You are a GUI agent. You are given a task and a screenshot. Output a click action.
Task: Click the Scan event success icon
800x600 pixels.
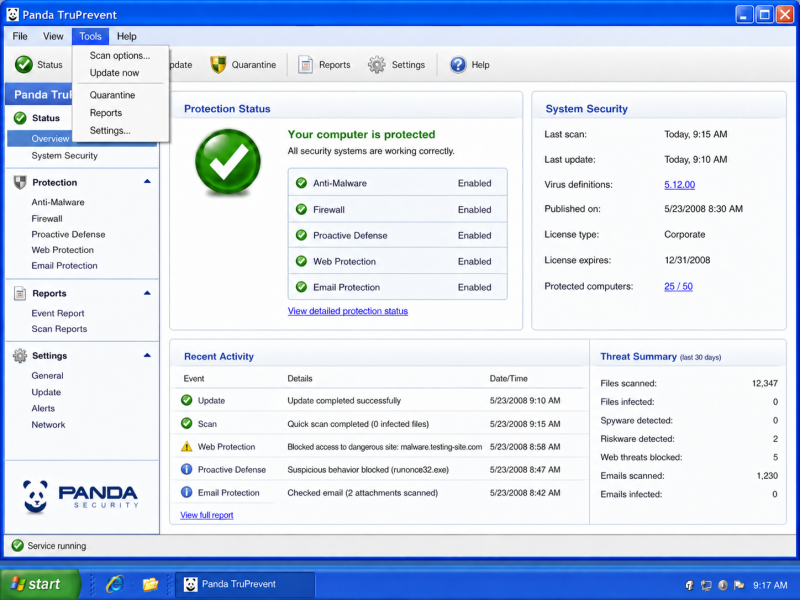187,423
